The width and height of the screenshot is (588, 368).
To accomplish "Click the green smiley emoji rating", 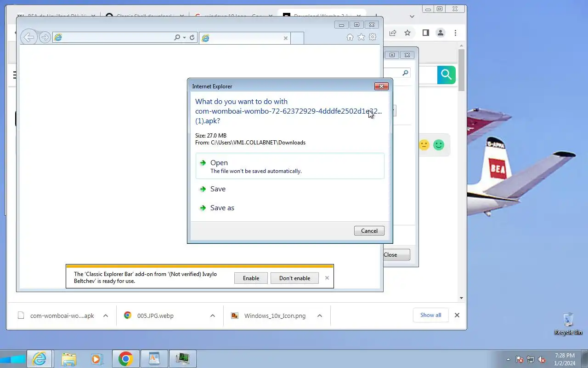I will click(x=439, y=145).
